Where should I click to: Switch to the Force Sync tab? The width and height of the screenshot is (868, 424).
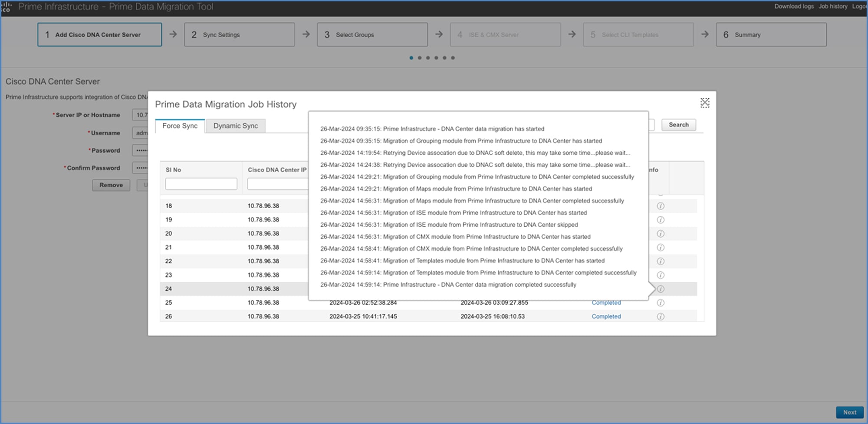[180, 126]
